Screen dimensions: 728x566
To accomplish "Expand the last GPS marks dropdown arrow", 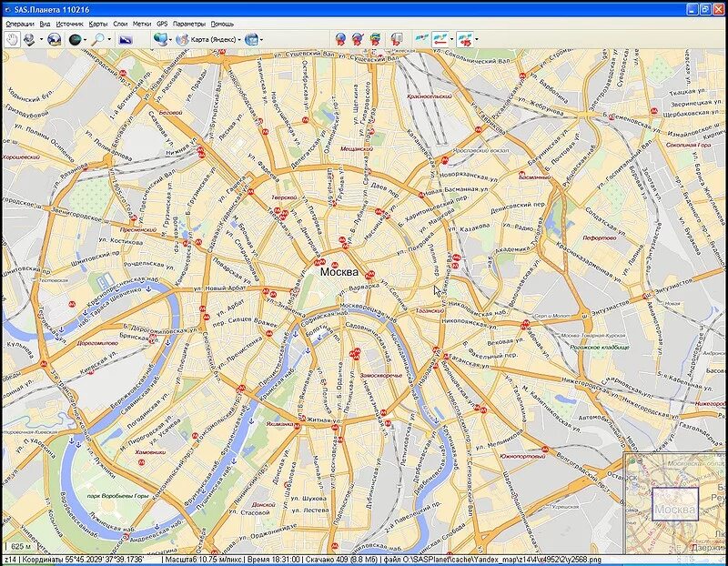I will pyautogui.click(x=477, y=39).
